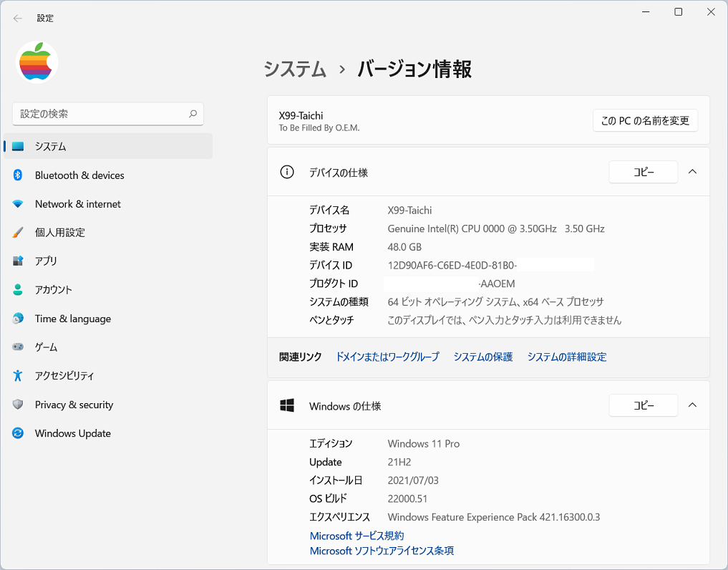Open アクセシビリティ settings
Image resolution: width=728 pixels, height=570 pixels.
pyautogui.click(x=108, y=375)
